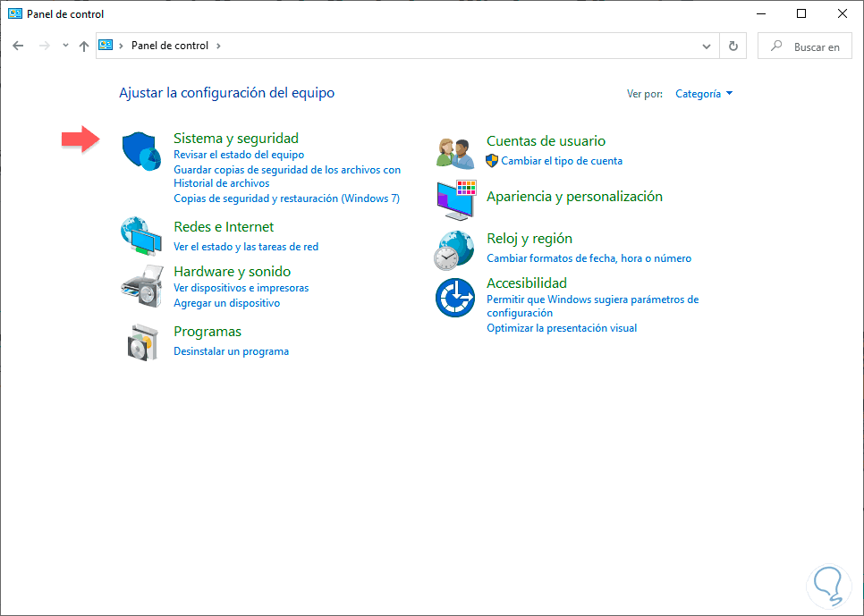Screen dimensions: 864x616
Task: Expand chevron before Panel de control breadcrumb
Action: coord(122,46)
